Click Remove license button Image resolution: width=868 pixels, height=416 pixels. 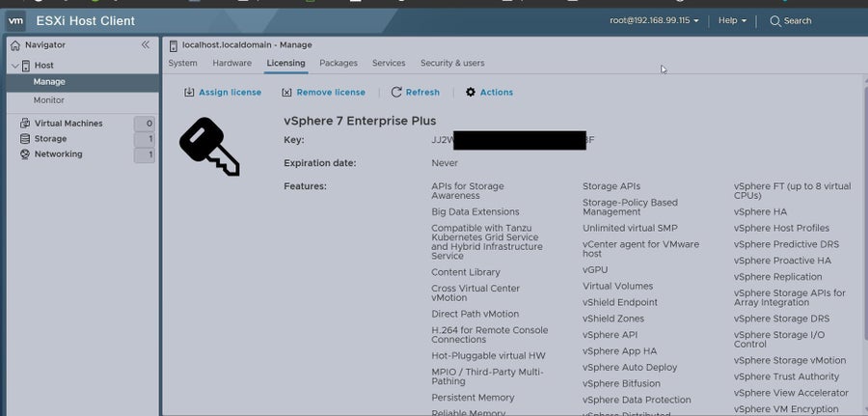[x=323, y=93]
